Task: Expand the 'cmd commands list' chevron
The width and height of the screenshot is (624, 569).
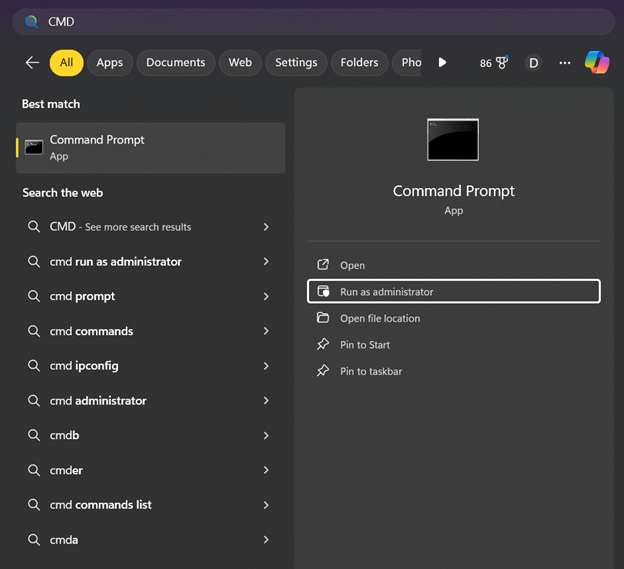Action: tap(266, 505)
